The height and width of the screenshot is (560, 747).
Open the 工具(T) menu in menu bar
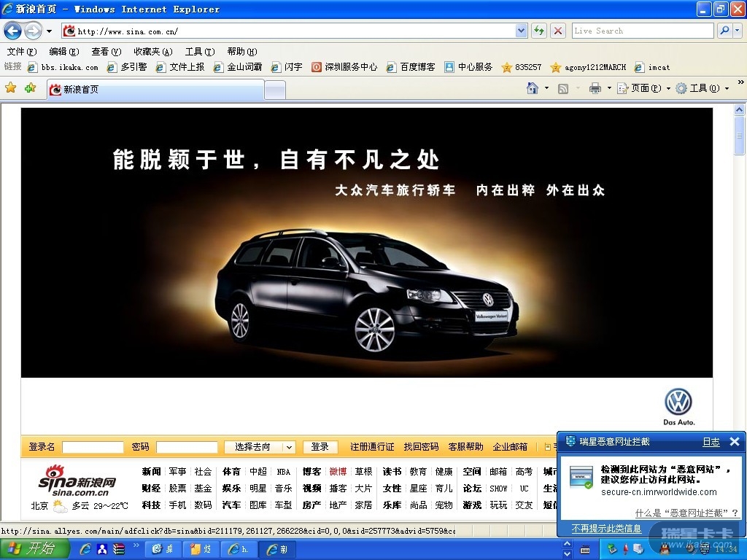pos(200,52)
